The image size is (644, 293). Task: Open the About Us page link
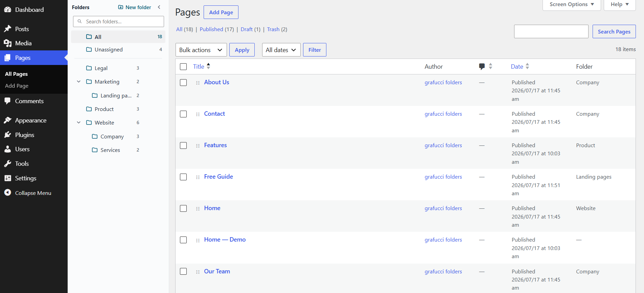[x=216, y=82]
